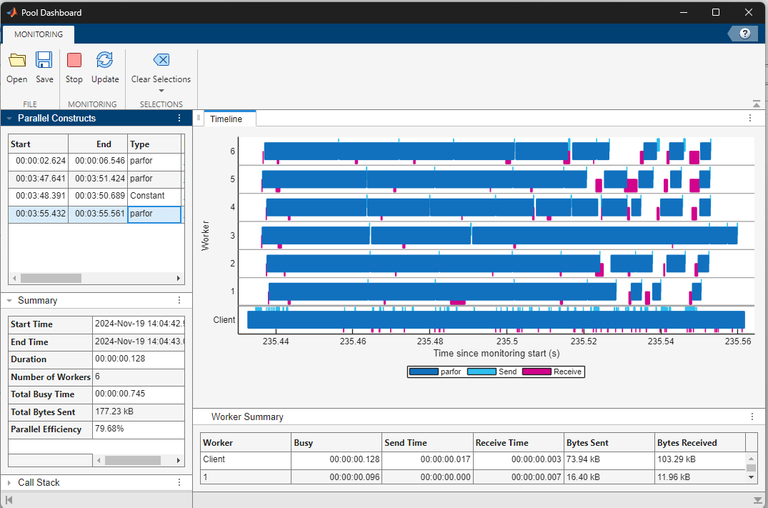The width and height of the screenshot is (768, 508).
Task: Collapse the toolstrip ribbon arrow
Action: [x=756, y=104]
